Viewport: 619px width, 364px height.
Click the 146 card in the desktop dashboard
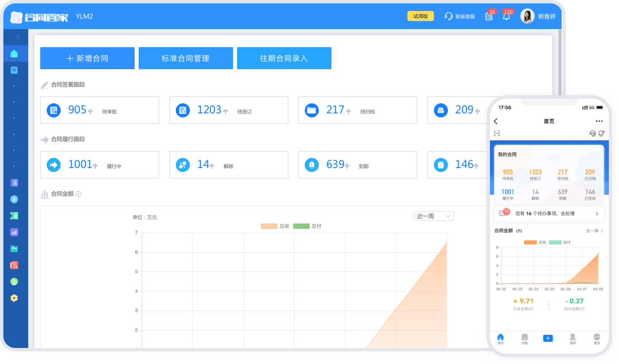click(458, 165)
